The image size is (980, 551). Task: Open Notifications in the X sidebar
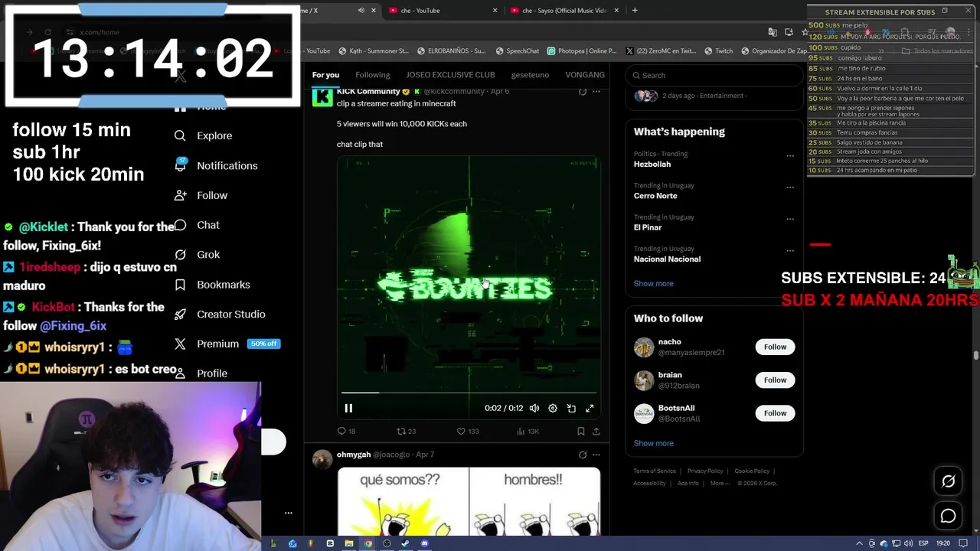point(216,165)
